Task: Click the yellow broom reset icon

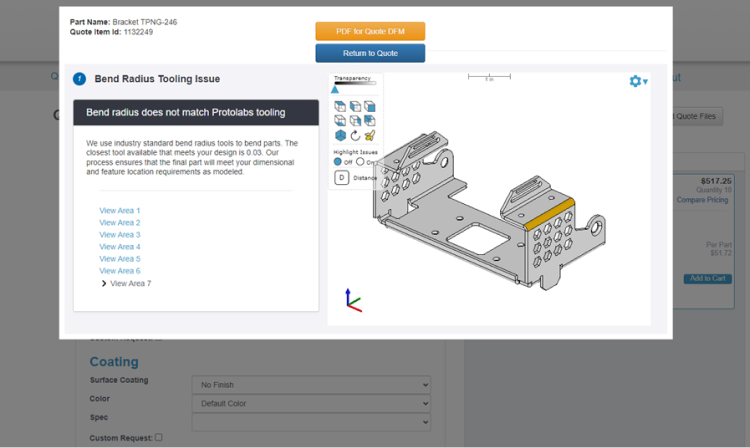Action: (370, 135)
